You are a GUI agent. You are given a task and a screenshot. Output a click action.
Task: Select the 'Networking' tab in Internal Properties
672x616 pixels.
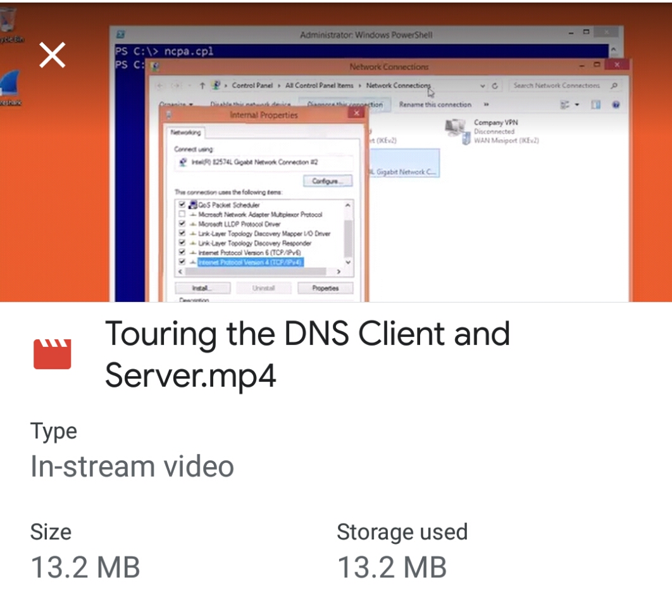(x=185, y=132)
